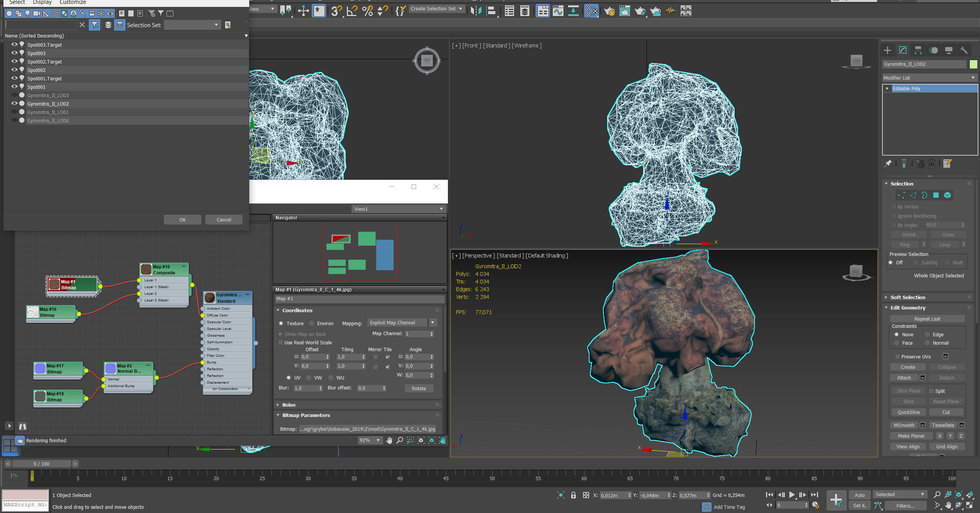
Task: Open the Layer Explorer
Action: [525, 11]
